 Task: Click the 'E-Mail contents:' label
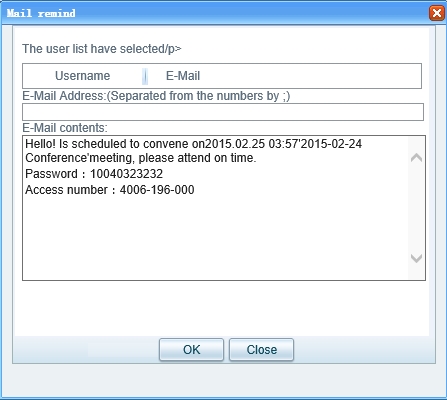pyautogui.click(x=65, y=128)
